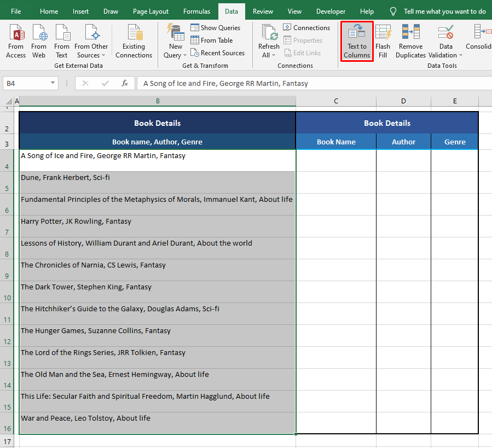Click the From Web icon

coord(39,41)
